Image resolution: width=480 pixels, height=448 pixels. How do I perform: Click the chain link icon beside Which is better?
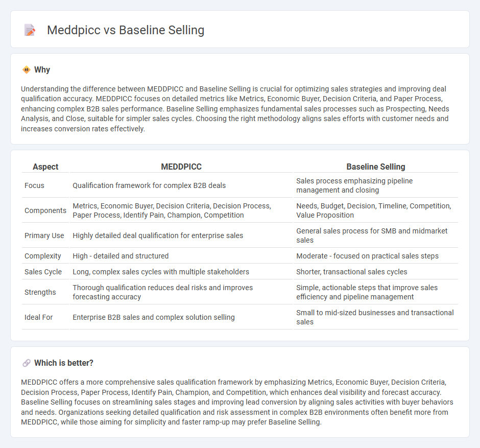pyautogui.click(x=27, y=363)
